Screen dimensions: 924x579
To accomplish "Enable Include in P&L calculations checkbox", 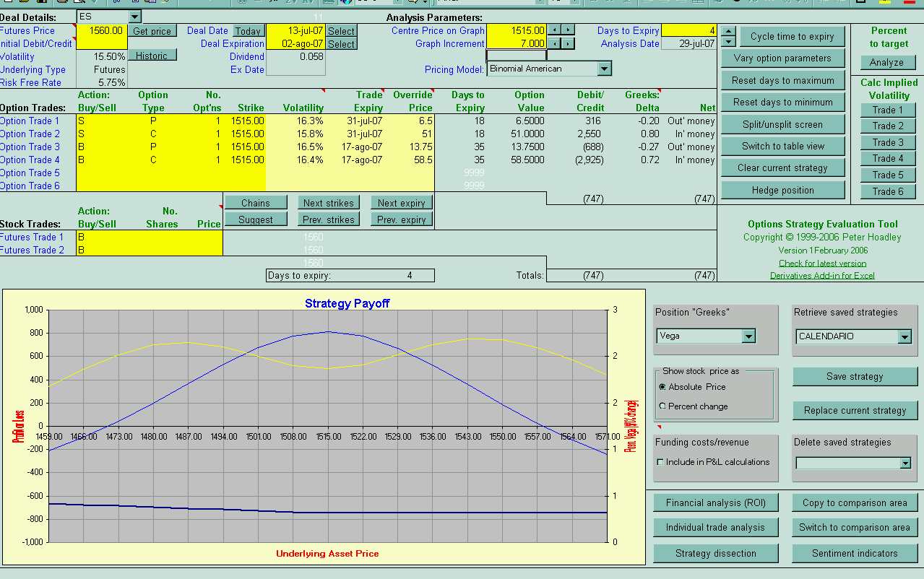I will [x=660, y=462].
